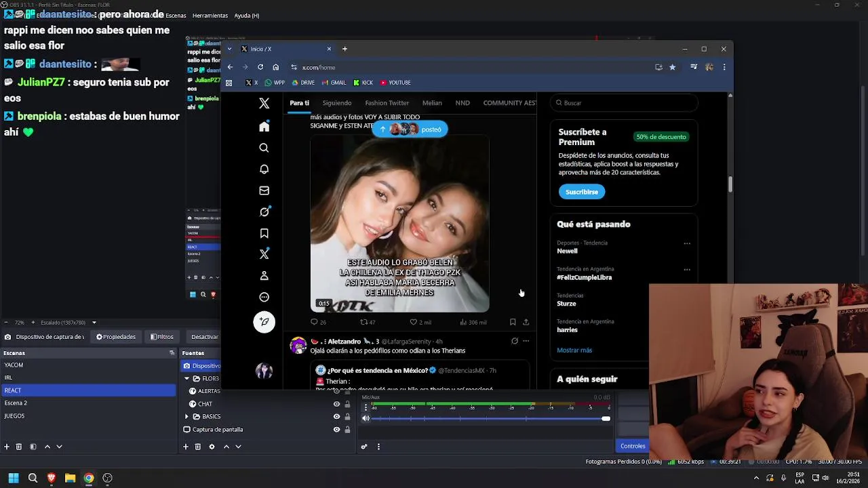Add a new scene in OBS Escenas panel
868x488 pixels.
point(7,447)
